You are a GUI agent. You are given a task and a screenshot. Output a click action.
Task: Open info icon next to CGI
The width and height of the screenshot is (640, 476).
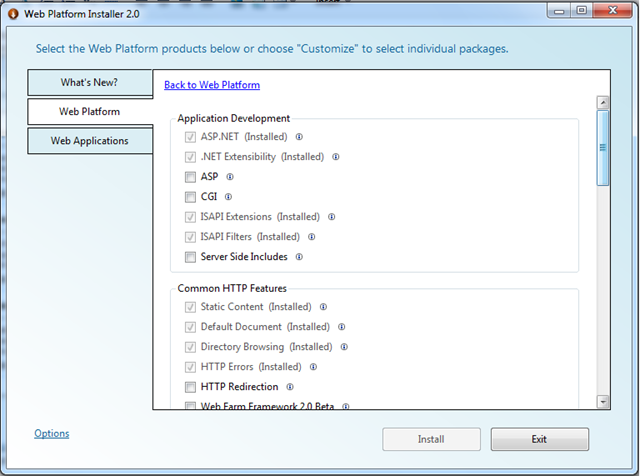[x=228, y=197]
